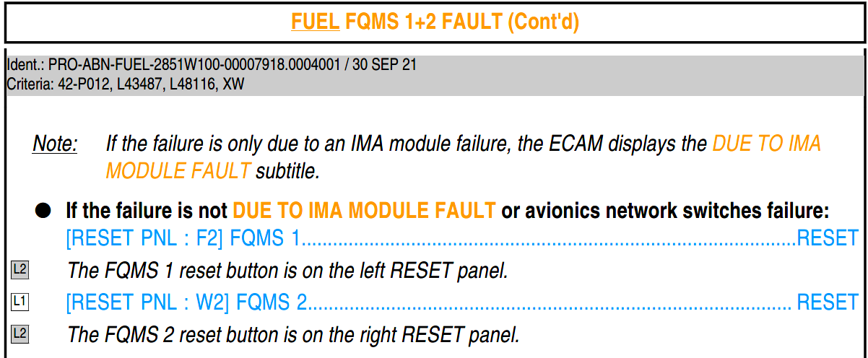
Task: Click the dotted leader on the FQMS 1 row
Action: point(549,240)
